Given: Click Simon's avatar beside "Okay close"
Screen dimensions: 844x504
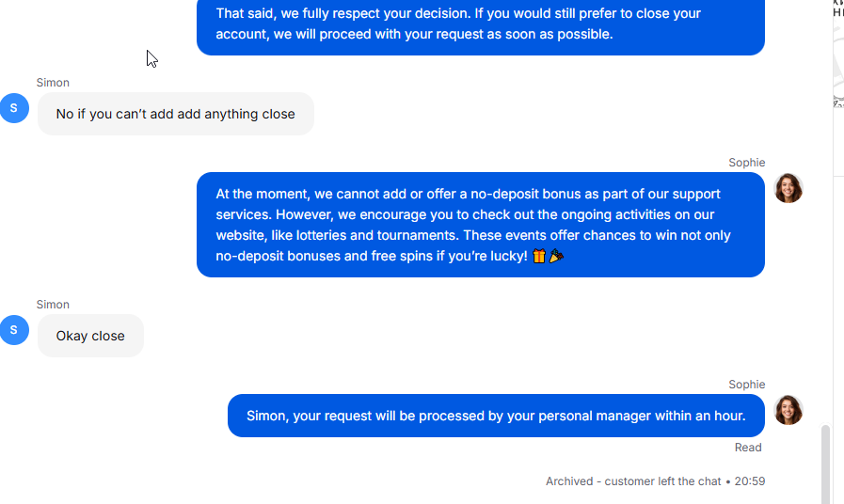Looking at the screenshot, I should [x=14, y=330].
